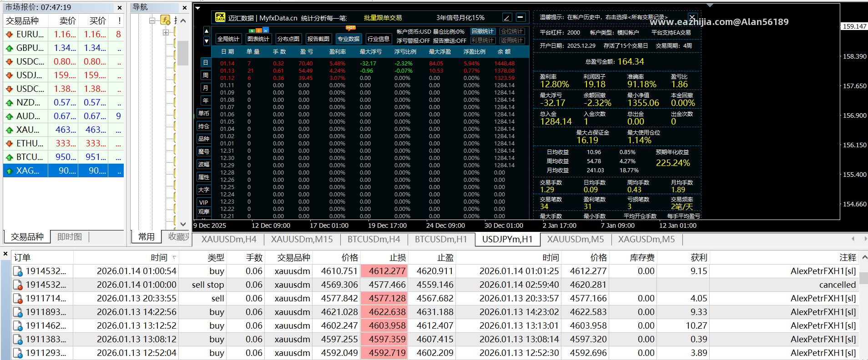This screenshot has height=360, width=868.
Task: Close the info tip panel with X
Action: 692,18
